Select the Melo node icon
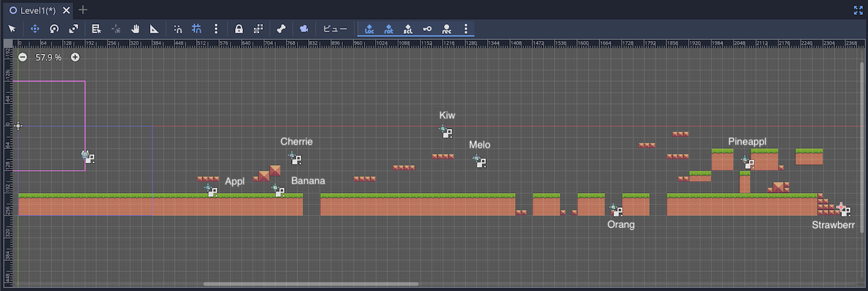The height and width of the screenshot is (291, 868). pos(479,161)
